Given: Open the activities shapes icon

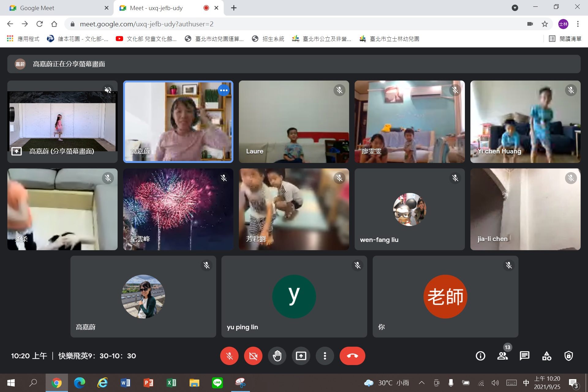Looking at the screenshot, I should point(547,356).
